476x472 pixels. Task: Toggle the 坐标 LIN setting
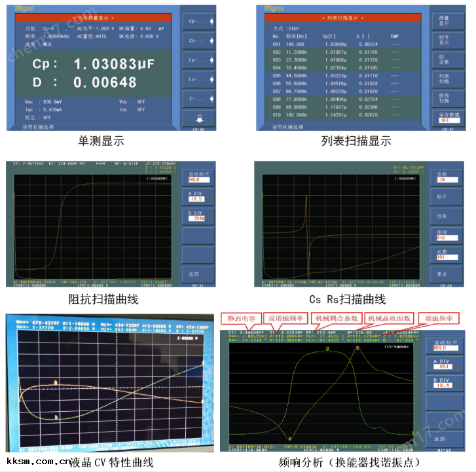447,175
